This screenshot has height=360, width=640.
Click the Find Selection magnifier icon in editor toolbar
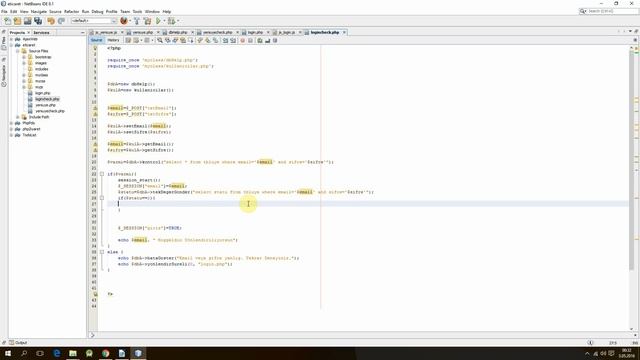point(160,40)
